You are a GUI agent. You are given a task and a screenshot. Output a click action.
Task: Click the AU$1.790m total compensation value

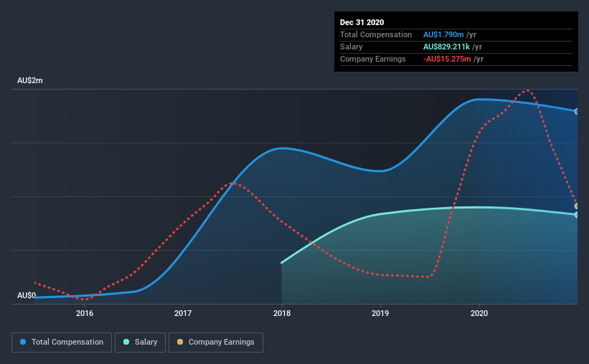click(443, 34)
